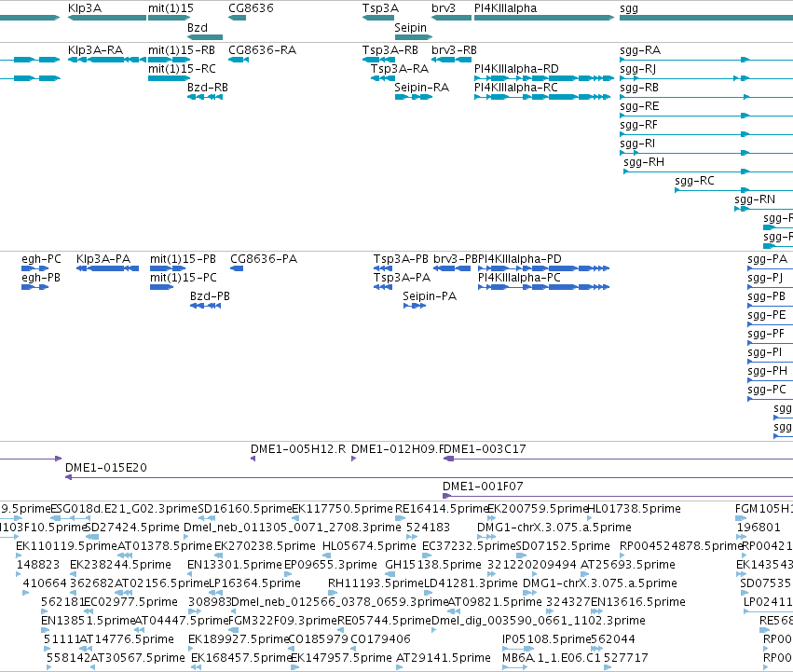Select EST GH15138.5prime

pyautogui.click(x=390, y=574)
